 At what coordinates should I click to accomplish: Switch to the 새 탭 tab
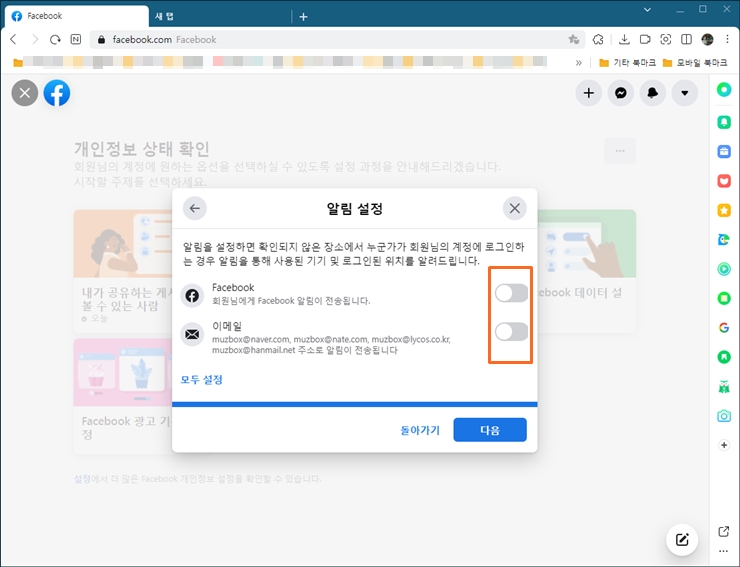click(219, 17)
